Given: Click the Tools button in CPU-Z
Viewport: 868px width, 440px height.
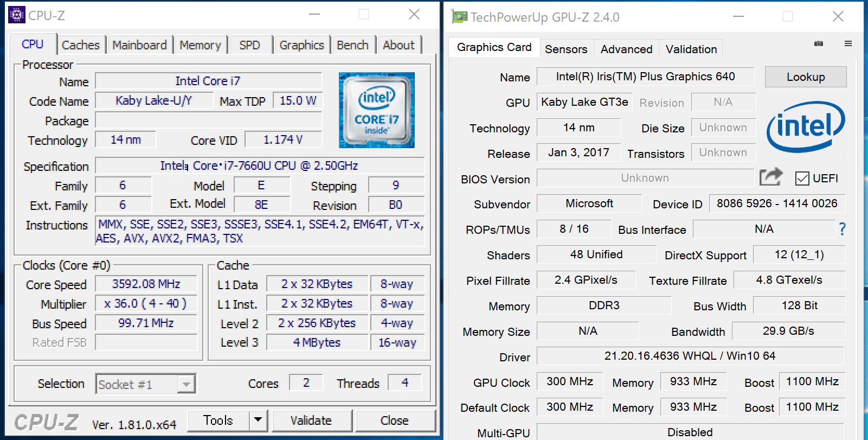Looking at the screenshot, I should click(218, 420).
